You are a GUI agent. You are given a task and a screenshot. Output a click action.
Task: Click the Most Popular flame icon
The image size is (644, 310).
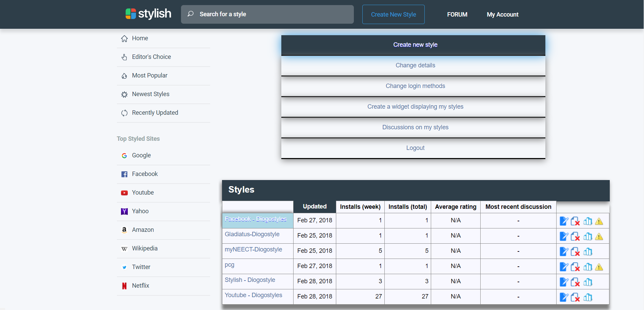point(124,76)
